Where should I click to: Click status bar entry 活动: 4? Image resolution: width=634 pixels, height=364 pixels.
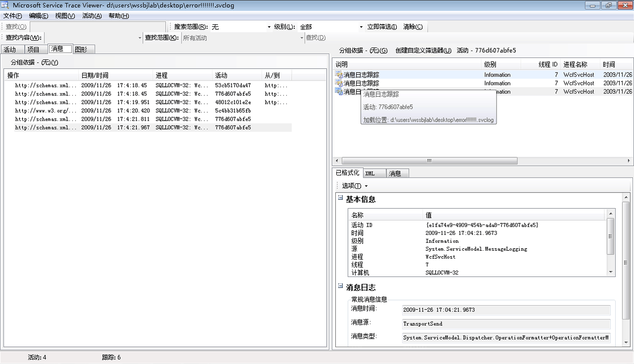[x=37, y=357]
